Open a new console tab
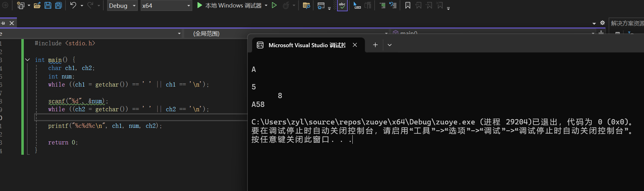Screen dimensions: 644x191 tap(375, 45)
